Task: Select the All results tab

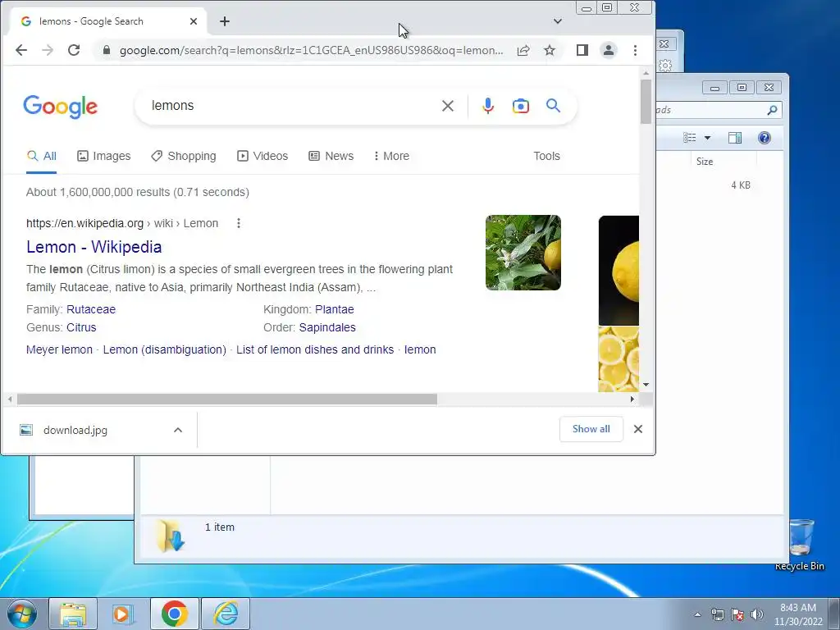Action: click(42, 156)
